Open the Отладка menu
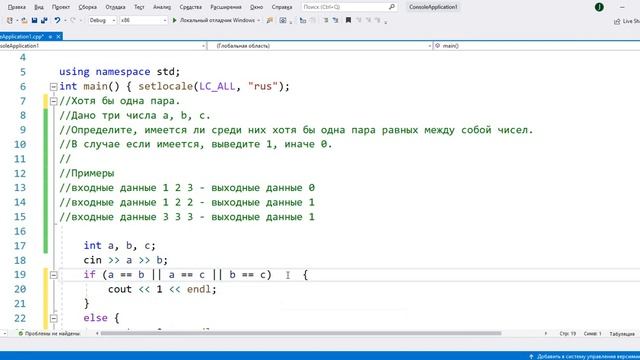640x360 pixels. pyautogui.click(x=116, y=7)
